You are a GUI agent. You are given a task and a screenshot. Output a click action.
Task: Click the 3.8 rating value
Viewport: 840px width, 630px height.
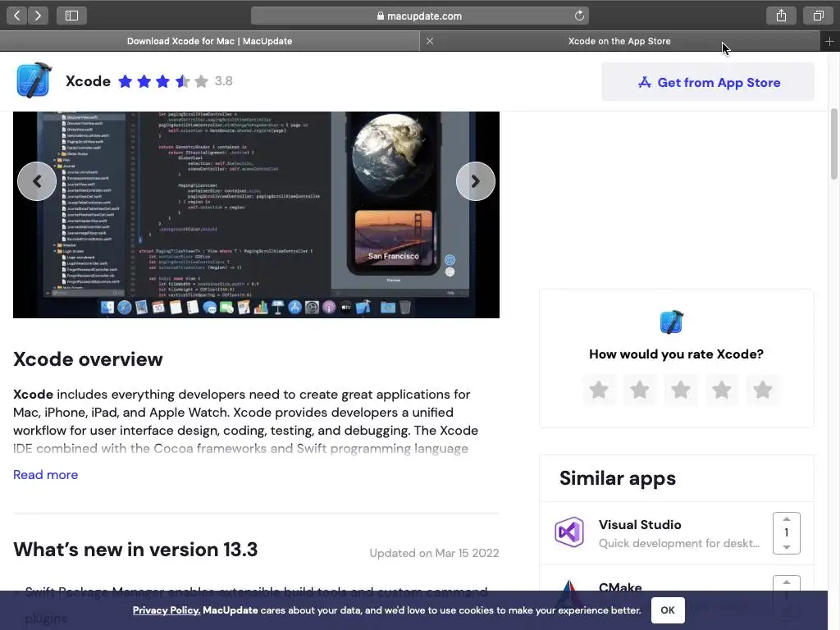point(223,81)
